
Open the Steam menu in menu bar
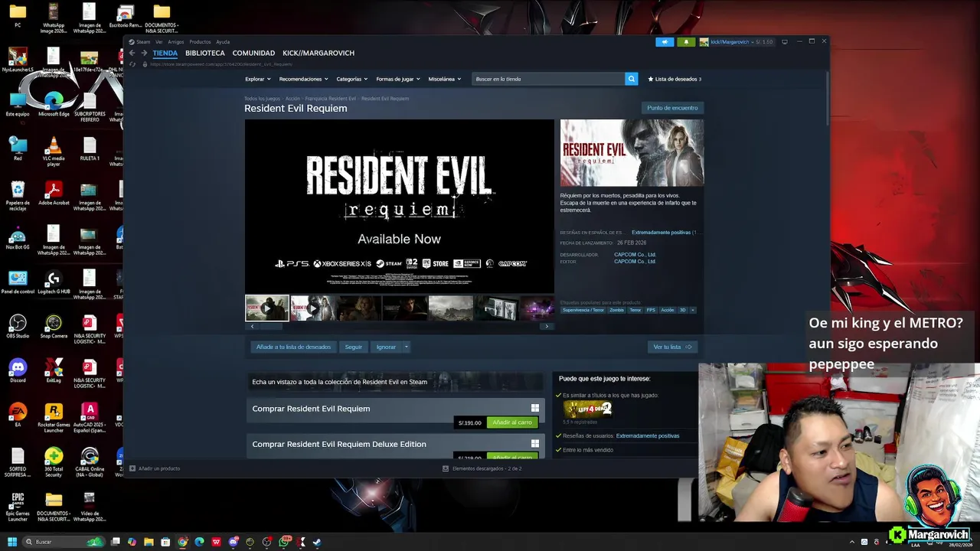click(143, 42)
